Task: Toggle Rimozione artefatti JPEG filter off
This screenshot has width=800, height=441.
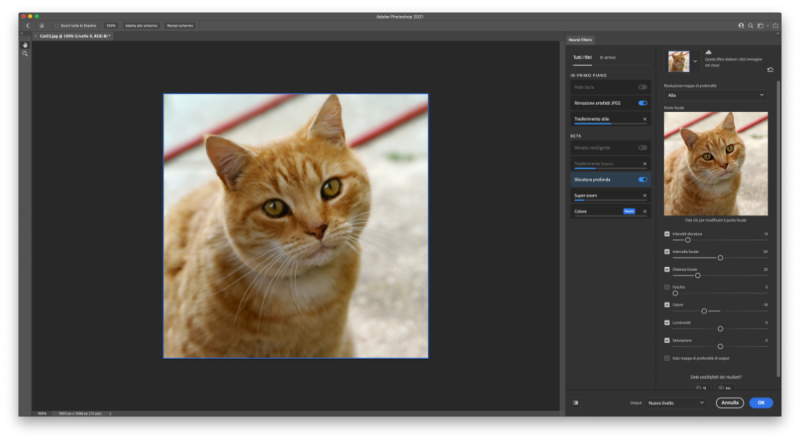Action: (x=642, y=102)
